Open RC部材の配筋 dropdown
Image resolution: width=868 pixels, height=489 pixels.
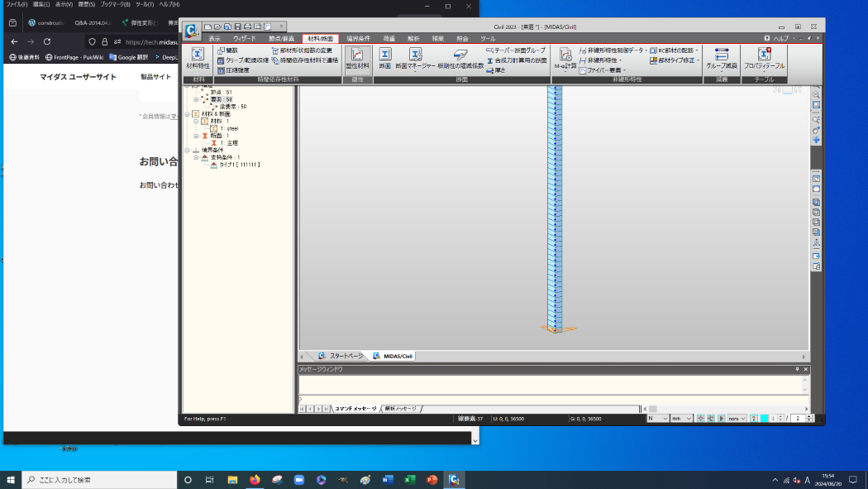[x=674, y=50]
